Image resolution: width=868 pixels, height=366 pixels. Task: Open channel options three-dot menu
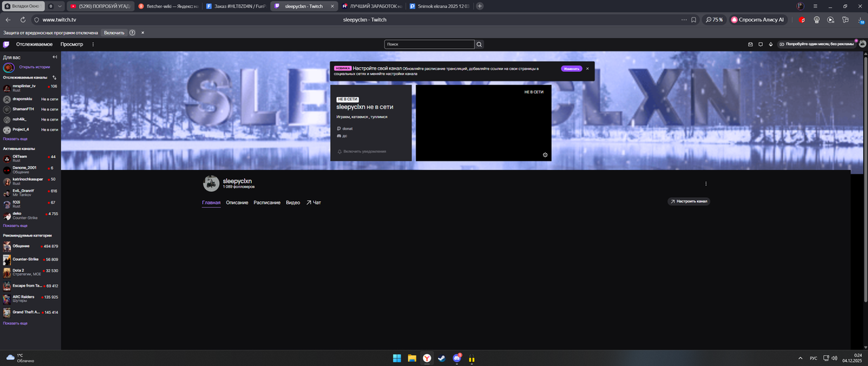pos(706,184)
